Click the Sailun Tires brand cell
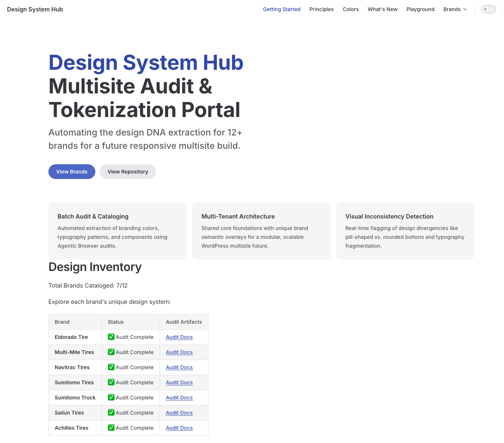The image size is (504, 443). (x=75, y=413)
